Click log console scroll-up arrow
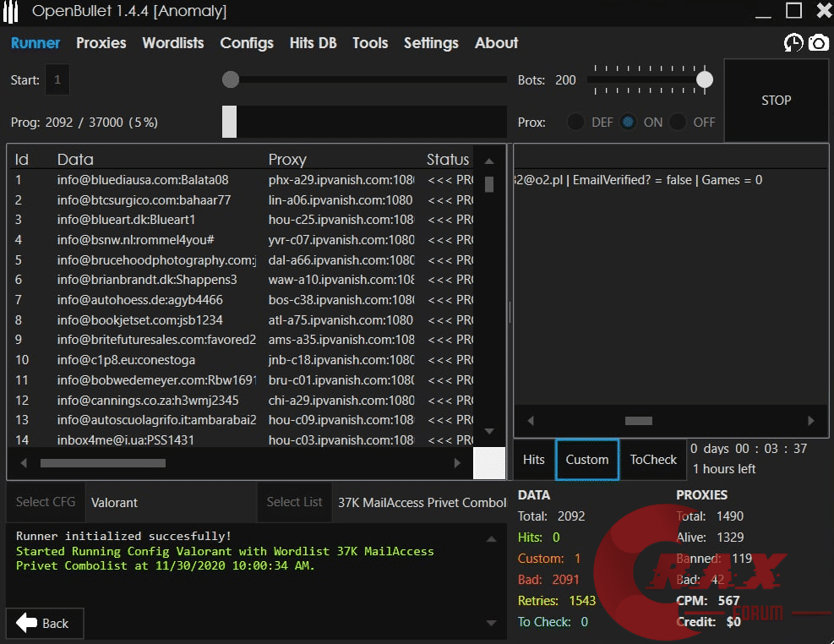834x644 pixels. pos(492,538)
